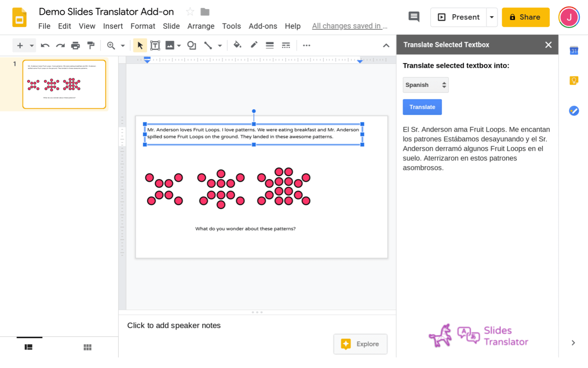The height and width of the screenshot is (368, 588).
Task: Insert an image with image icon
Action: tap(170, 45)
